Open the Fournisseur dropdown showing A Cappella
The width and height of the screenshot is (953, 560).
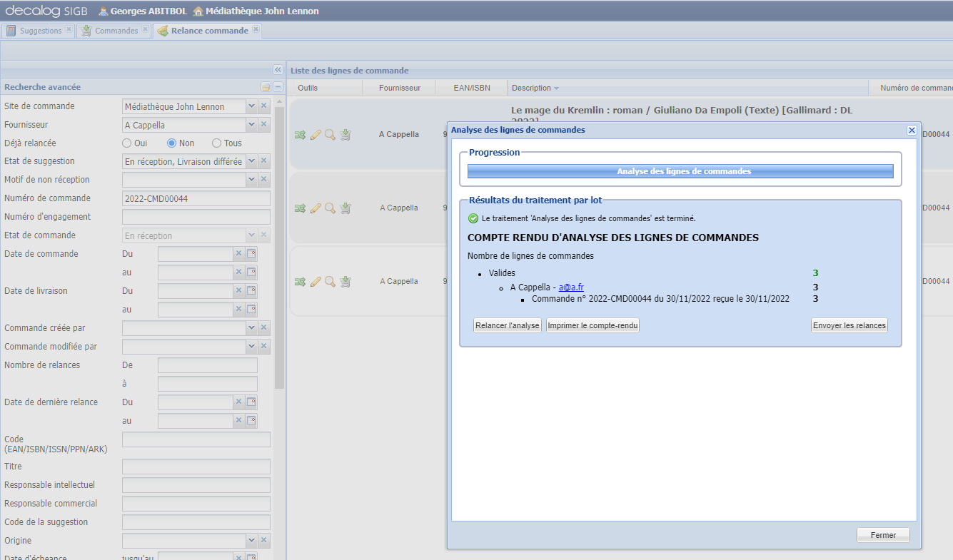[251, 124]
